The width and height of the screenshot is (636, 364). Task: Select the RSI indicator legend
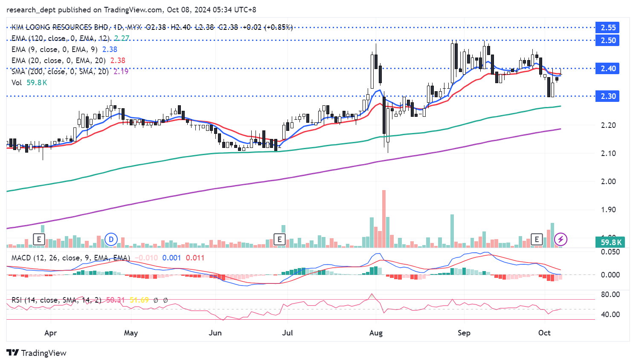coord(56,300)
